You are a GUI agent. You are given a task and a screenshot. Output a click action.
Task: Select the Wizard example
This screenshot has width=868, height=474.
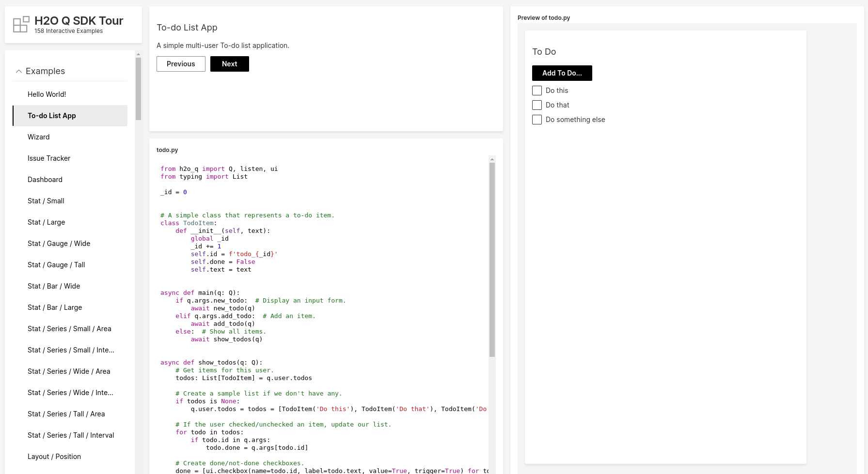point(39,137)
